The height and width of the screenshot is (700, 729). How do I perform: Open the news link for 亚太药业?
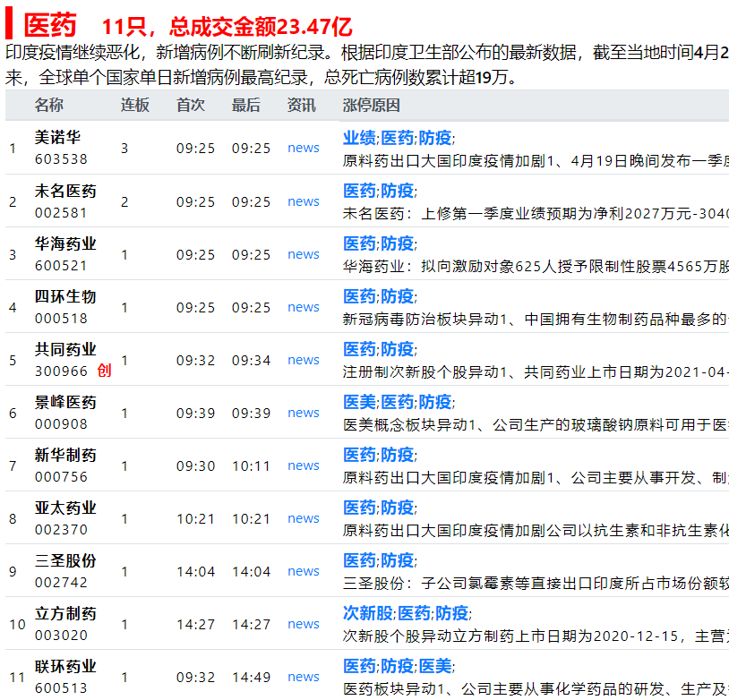point(303,519)
